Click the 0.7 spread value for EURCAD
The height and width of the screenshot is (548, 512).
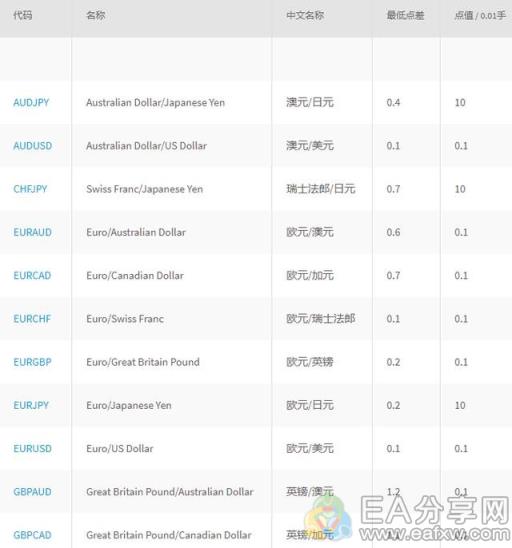pos(393,276)
